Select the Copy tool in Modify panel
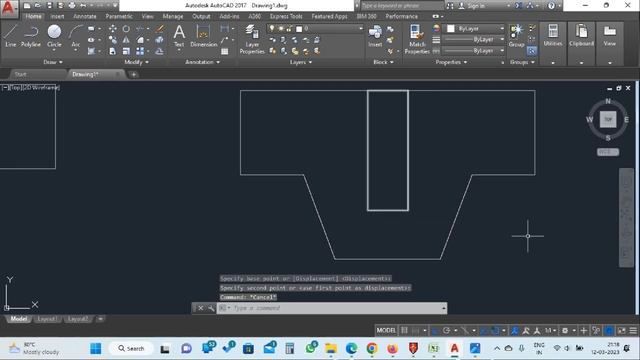Screen dimensions: 640x360 tap(113, 40)
